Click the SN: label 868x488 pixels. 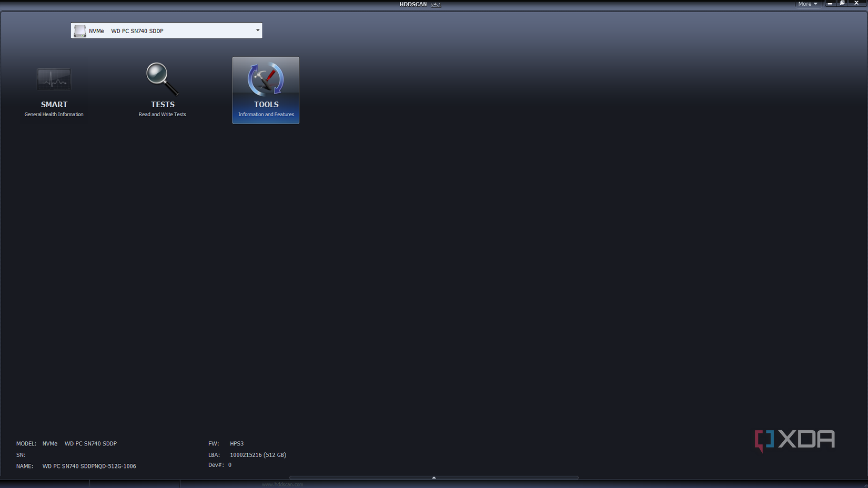[x=21, y=455]
